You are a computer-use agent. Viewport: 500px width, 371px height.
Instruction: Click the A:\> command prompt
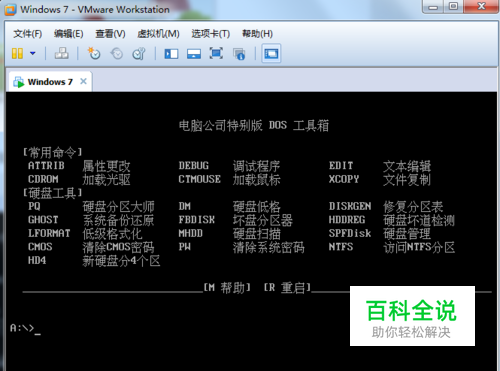pos(22,328)
